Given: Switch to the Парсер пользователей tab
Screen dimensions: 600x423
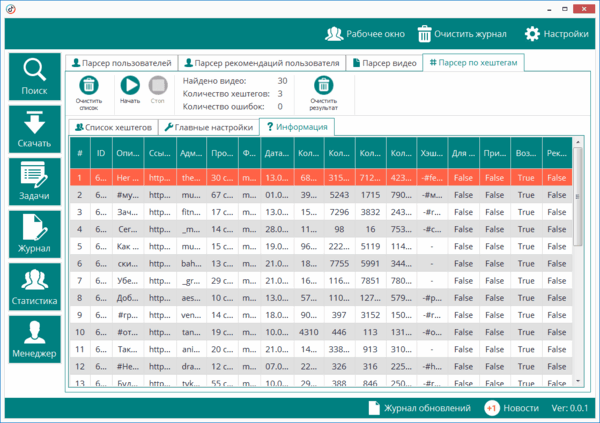Looking at the screenshot, I should coord(121,63).
